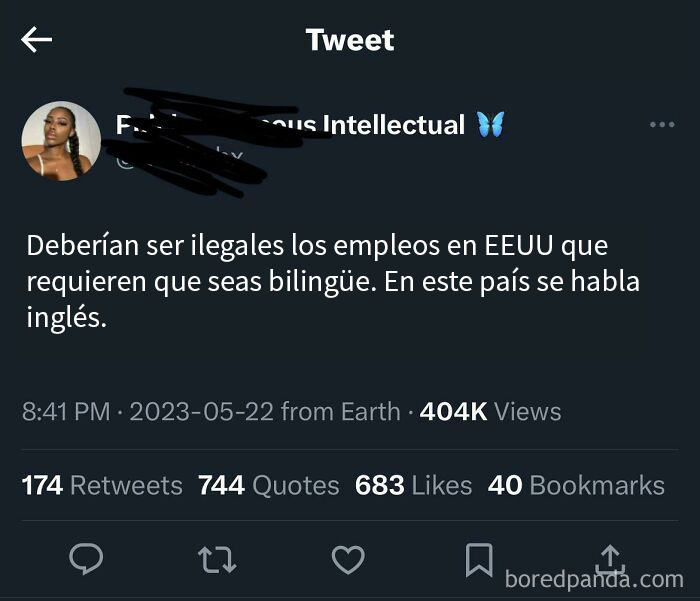The image size is (700, 601).
Task: Tap the Spanish tweet text body
Action: click(333, 282)
